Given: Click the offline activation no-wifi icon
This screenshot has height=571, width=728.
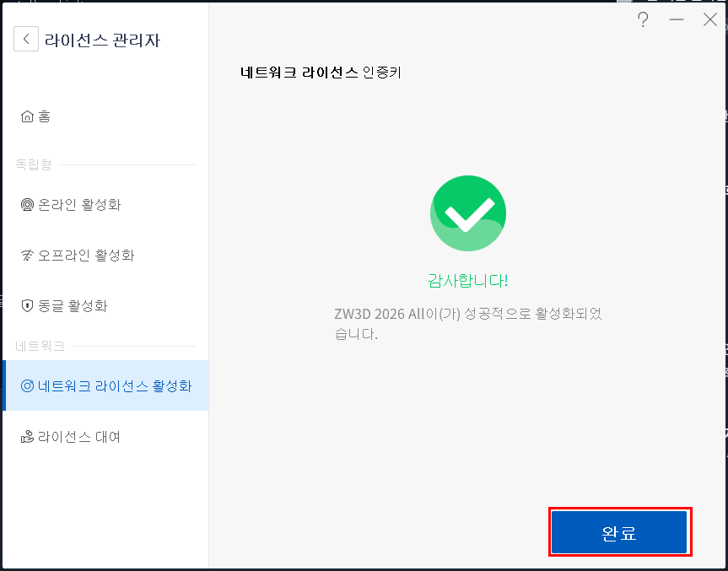Looking at the screenshot, I should tap(26, 255).
